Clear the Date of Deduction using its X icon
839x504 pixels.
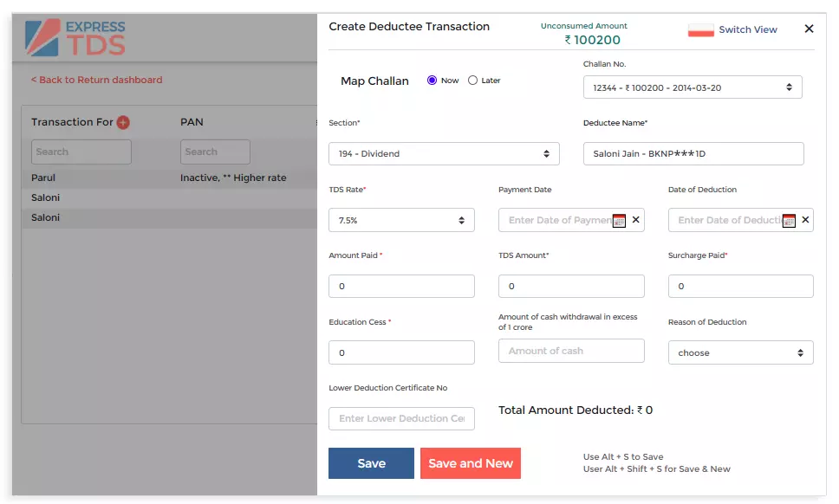click(x=805, y=220)
